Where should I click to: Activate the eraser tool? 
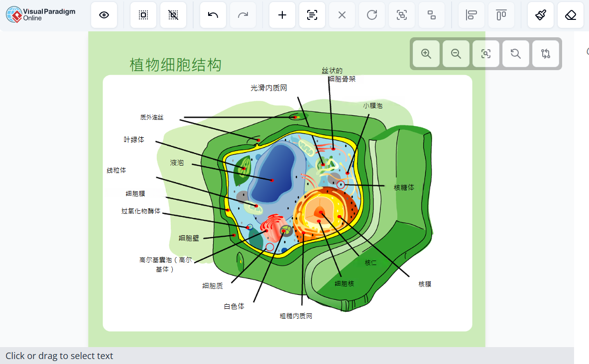pyautogui.click(x=571, y=15)
